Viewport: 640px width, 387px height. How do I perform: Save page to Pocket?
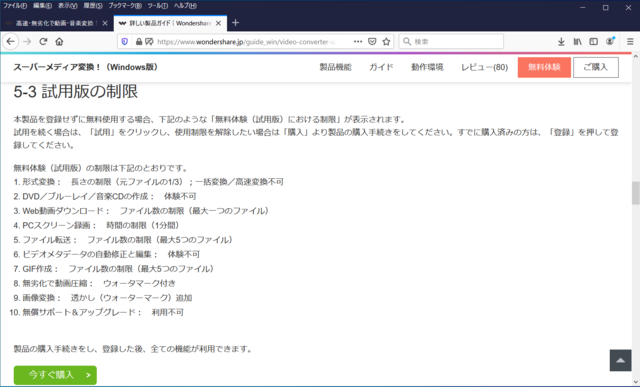[372, 42]
